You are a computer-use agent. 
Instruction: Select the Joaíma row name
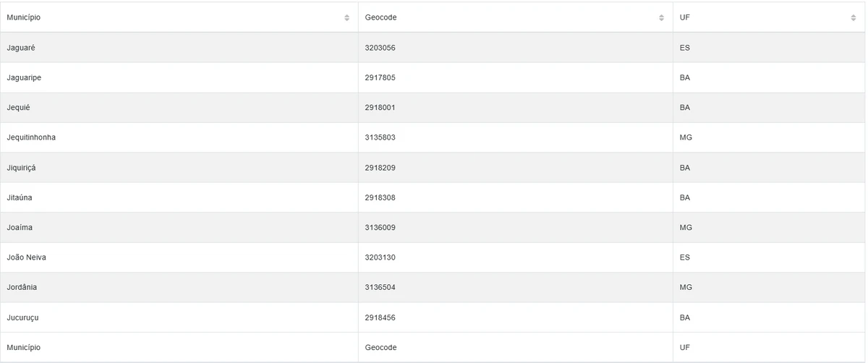[x=20, y=228]
